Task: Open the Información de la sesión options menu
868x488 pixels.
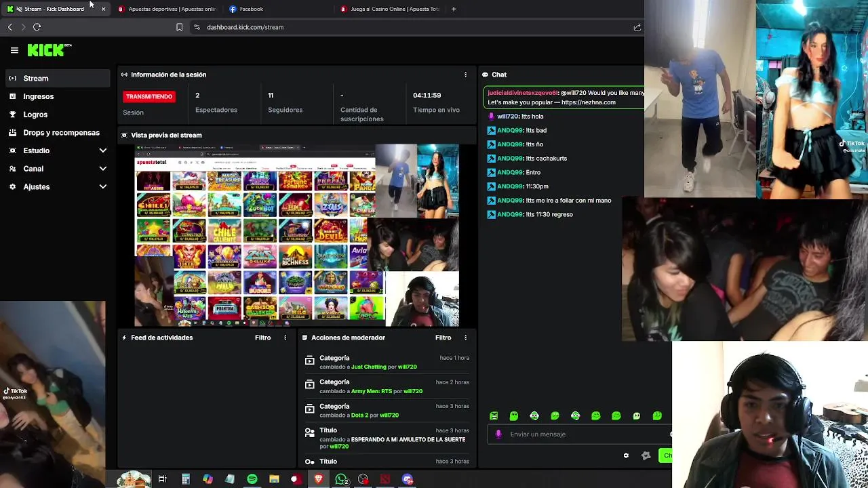Action: tap(465, 75)
